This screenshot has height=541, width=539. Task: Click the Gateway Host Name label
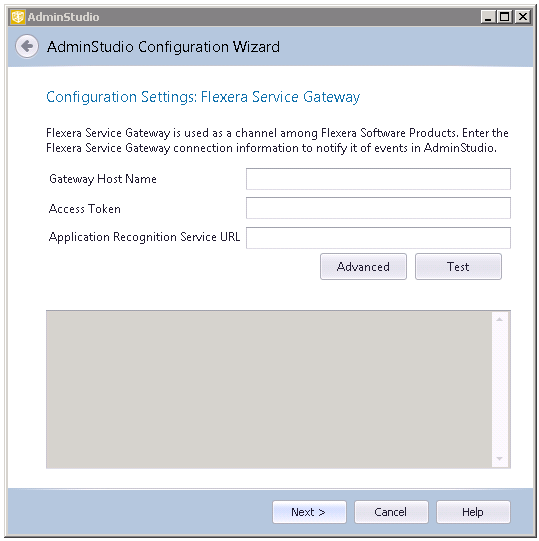pos(103,179)
